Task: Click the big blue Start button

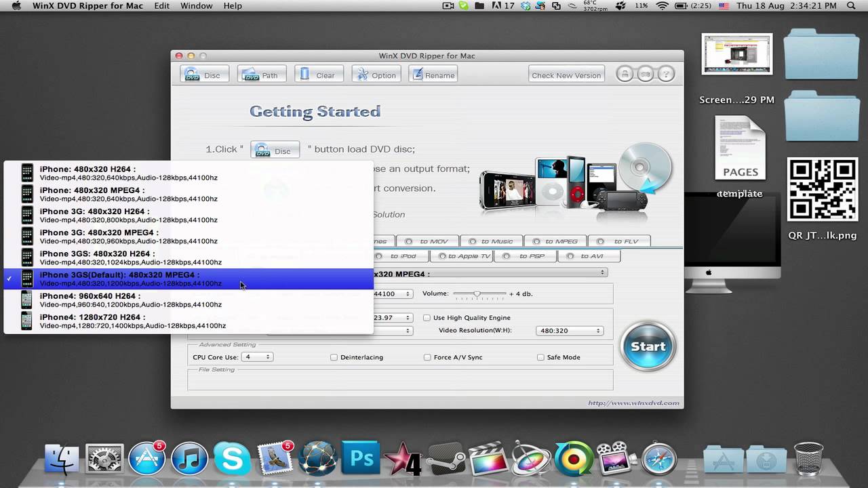Action: click(648, 346)
